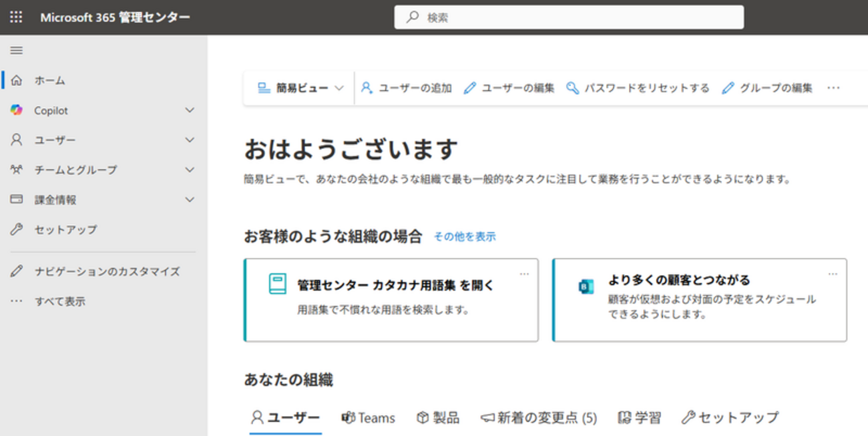This screenshot has height=436, width=868.
Task: Click the book icon on 用語集 card
Action: (x=276, y=284)
